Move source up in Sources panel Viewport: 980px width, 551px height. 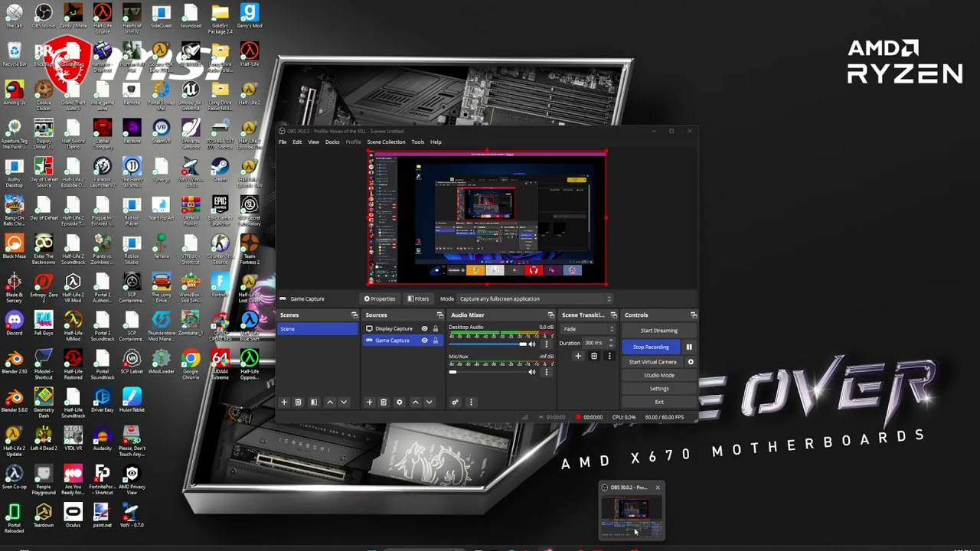point(416,403)
